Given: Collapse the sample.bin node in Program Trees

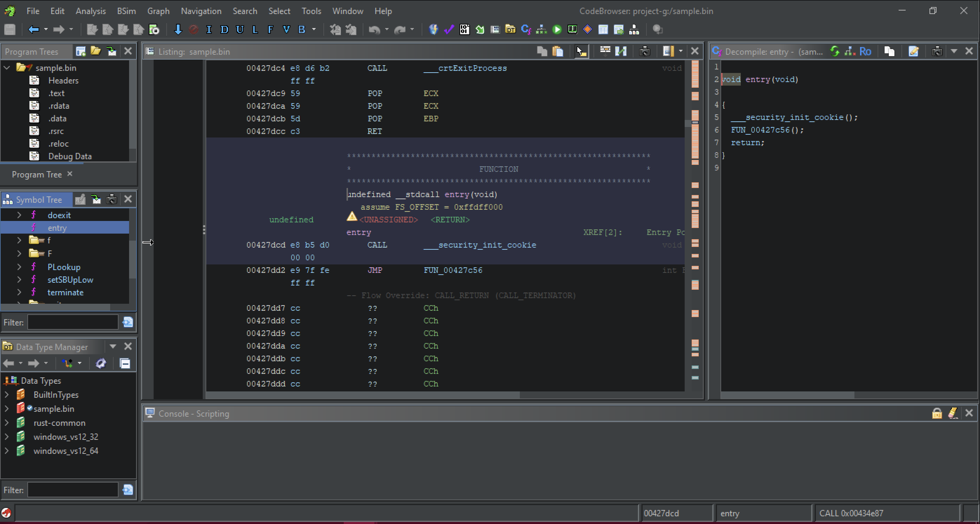Looking at the screenshot, I should pos(7,68).
